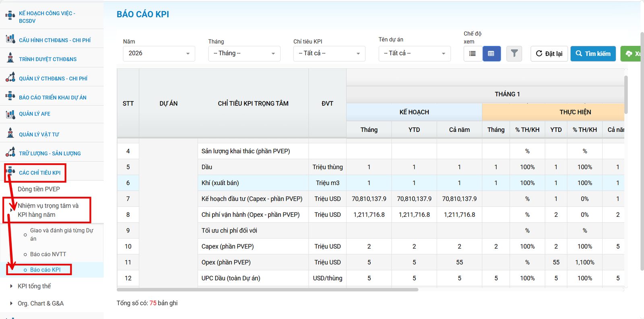This screenshot has width=644, height=319.
Task: Click the QUẢN LÝ AFE icon
Action: [x=10, y=114]
